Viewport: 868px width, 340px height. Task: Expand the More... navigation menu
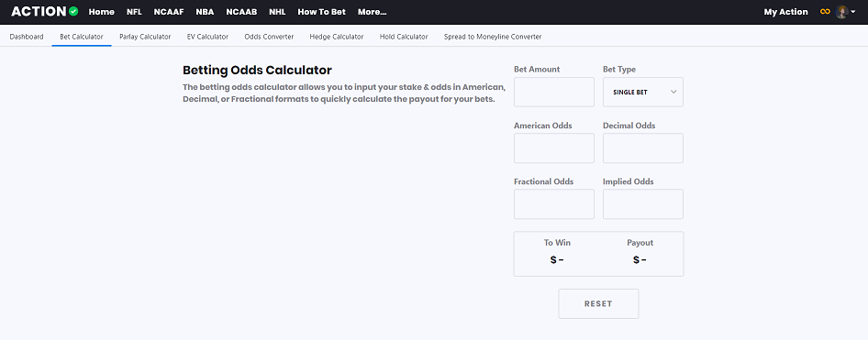tap(372, 12)
